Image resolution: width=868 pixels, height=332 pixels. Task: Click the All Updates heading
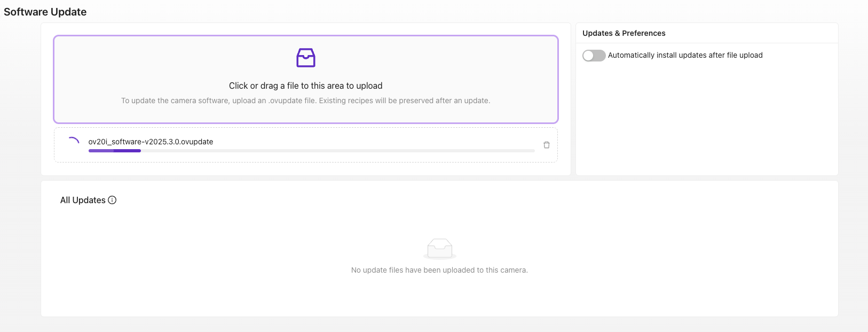83,200
